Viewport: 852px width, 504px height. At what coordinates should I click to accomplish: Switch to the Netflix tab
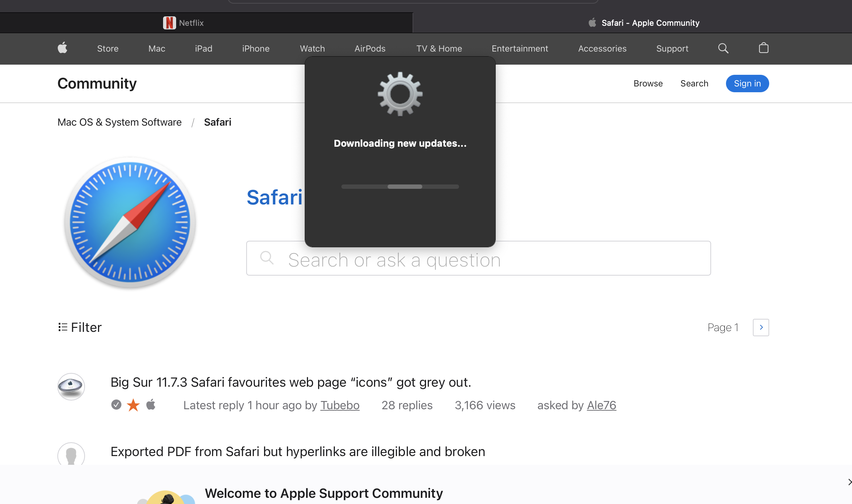pos(183,23)
